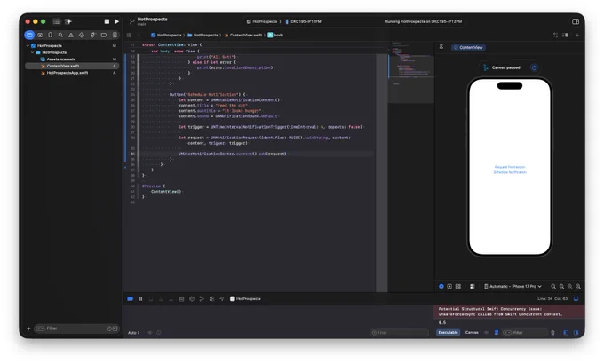
Task: Open the Debug navigator icon
Action: pyautogui.click(x=92, y=35)
